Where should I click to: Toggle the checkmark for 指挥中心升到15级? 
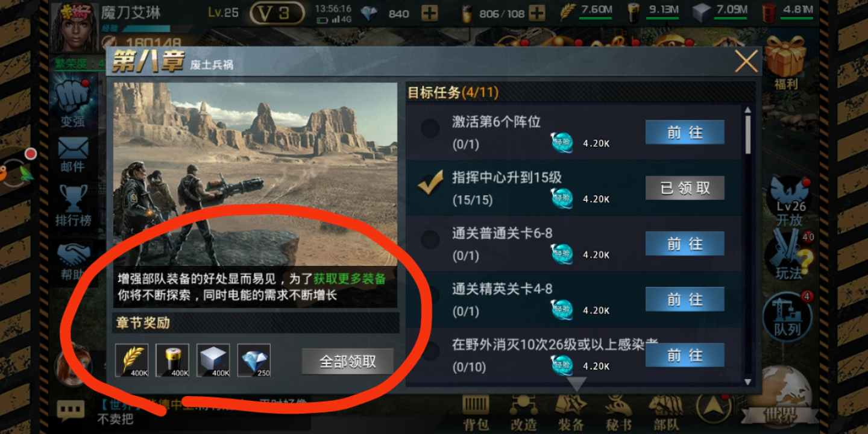430,186
